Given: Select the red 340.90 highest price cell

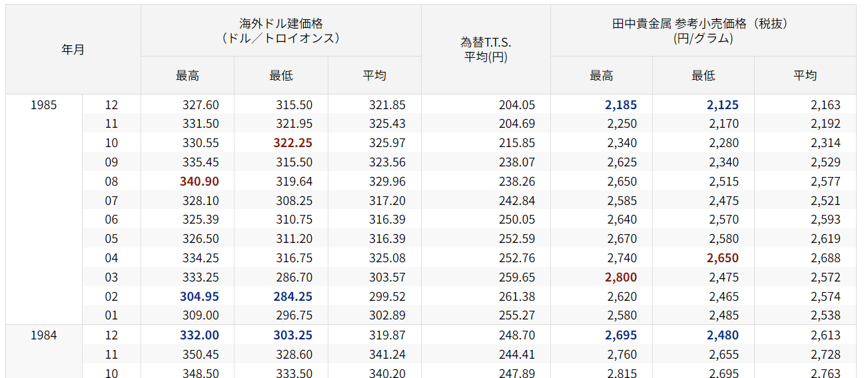Looking at the screenshot, I should [199, 182].
